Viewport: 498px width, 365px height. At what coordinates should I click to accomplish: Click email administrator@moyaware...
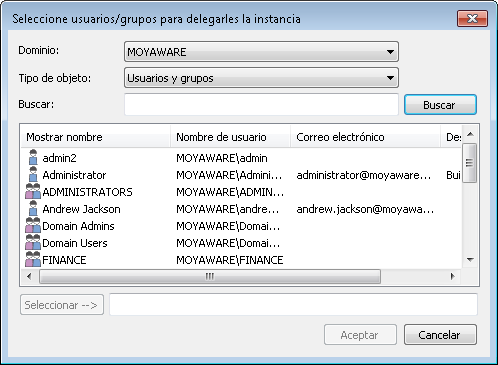pos(364,175)
